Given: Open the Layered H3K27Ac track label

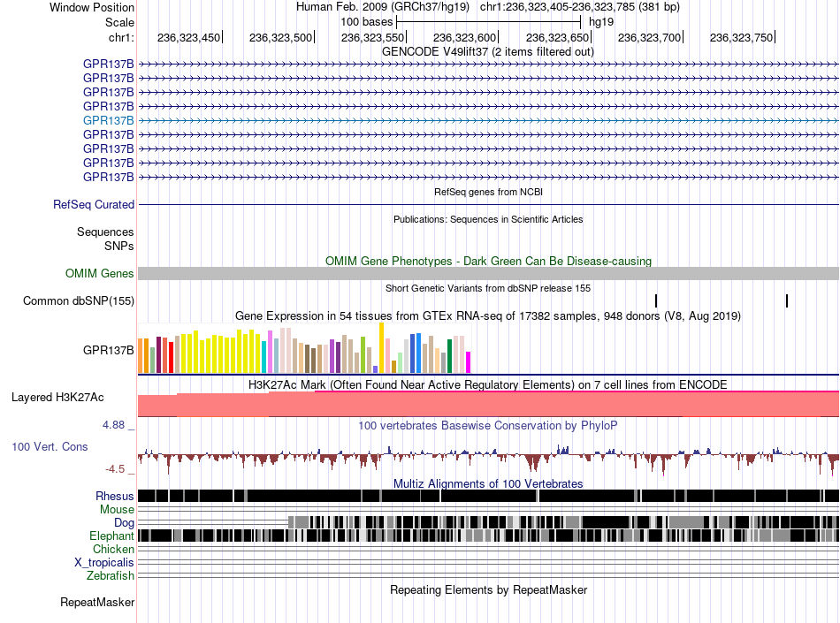Looking at the screenshot, I should 57,397.
